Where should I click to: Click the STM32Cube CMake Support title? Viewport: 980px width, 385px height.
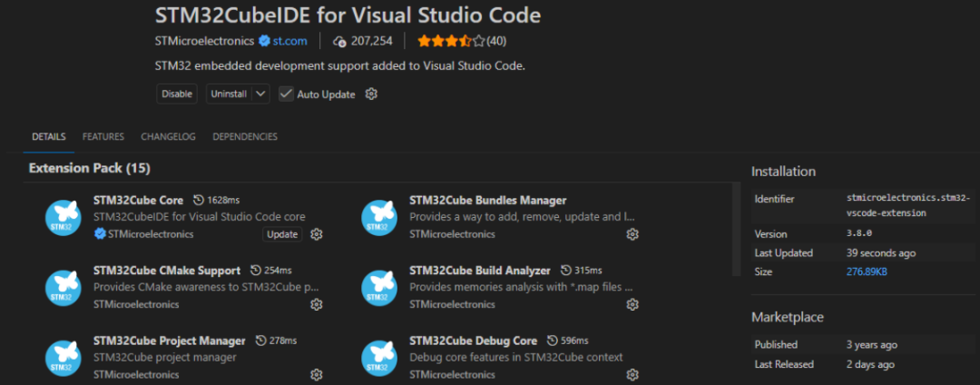pyautogui.click(x=167, y=271)
